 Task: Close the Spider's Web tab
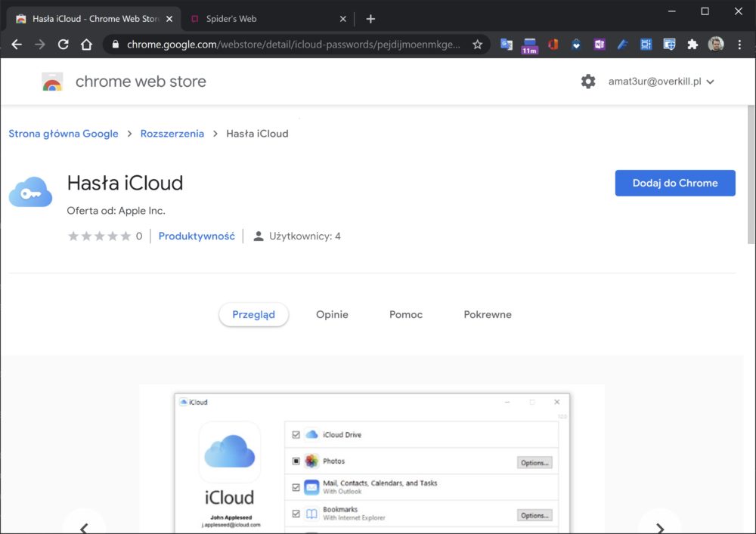[x=342, y=19]
